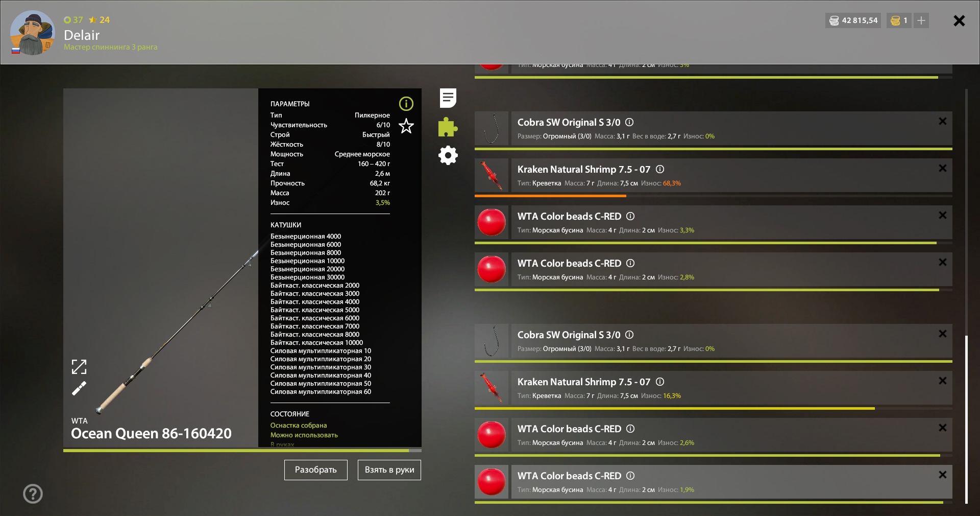This screenshot has height=516, width=980.
Task: Click shrimp thumbnail with 68,3% wear
Action: 492,175
